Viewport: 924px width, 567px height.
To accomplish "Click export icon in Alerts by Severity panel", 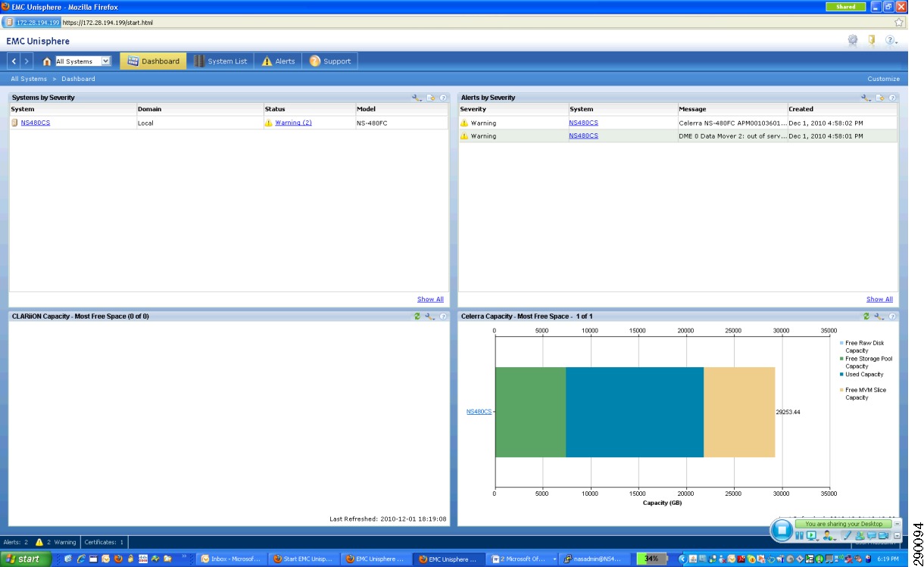I will tap(881, 98).
